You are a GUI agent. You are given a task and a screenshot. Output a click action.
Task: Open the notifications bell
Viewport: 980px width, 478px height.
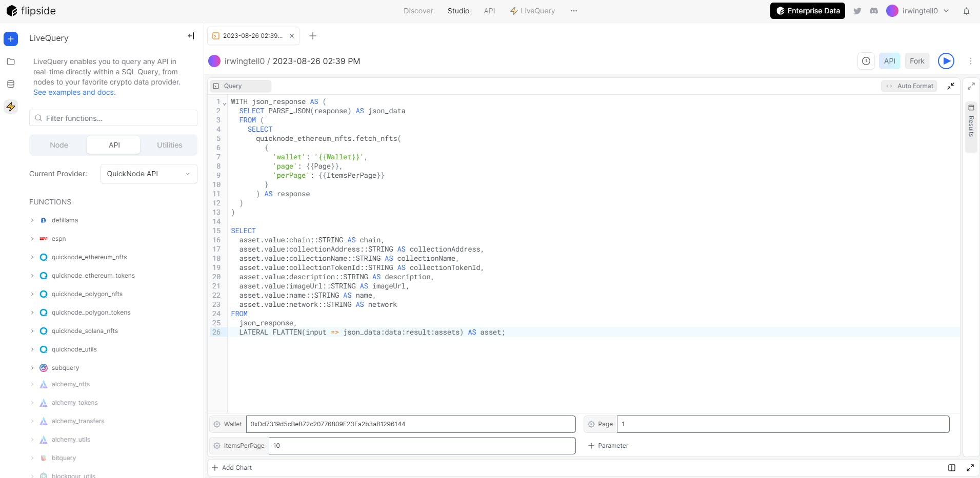tap(966, 11)
